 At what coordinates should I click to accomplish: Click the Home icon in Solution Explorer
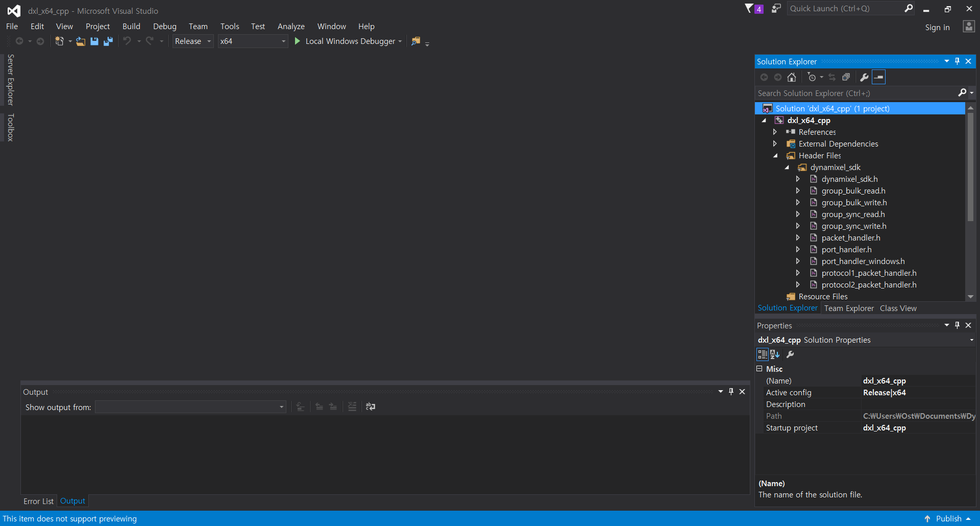click(792, 77)
